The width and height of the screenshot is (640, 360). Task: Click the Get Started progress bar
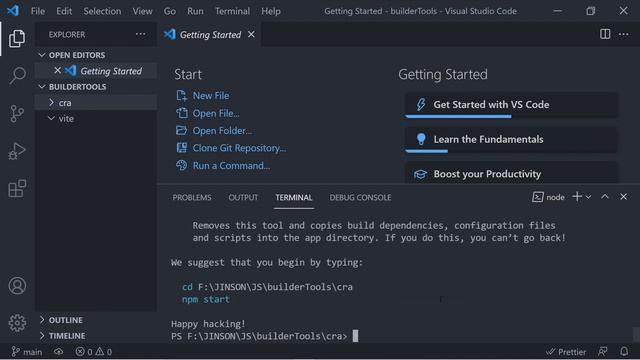(x=458, y=117)
